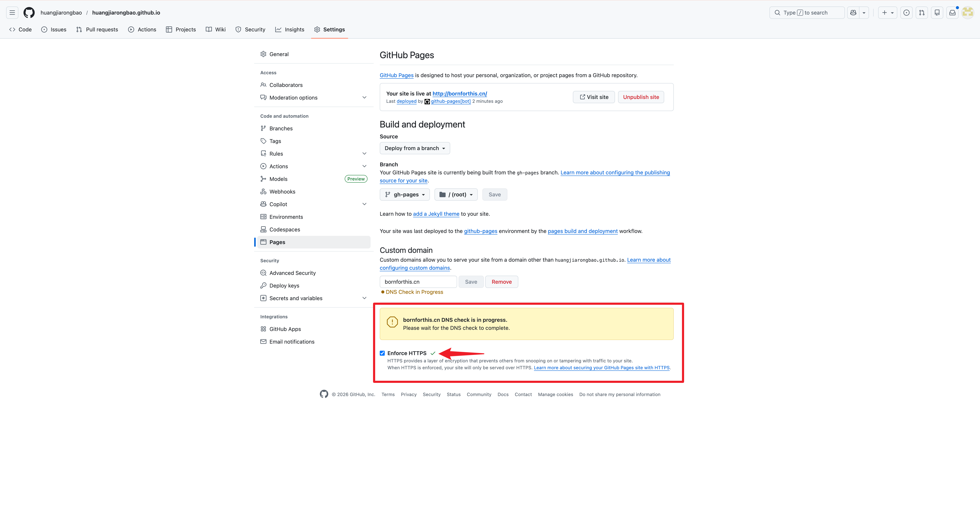
Task: Expand the Actions section in settings sidebar
Action: [314, 166]
